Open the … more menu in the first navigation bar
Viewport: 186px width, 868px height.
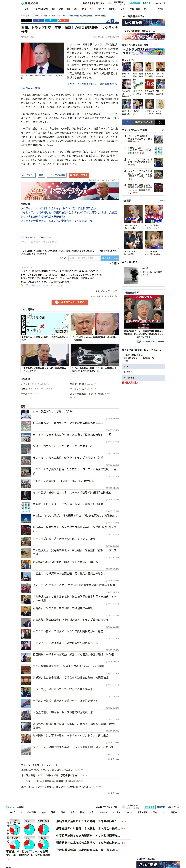pyautogui.click(x=152, y=9)
